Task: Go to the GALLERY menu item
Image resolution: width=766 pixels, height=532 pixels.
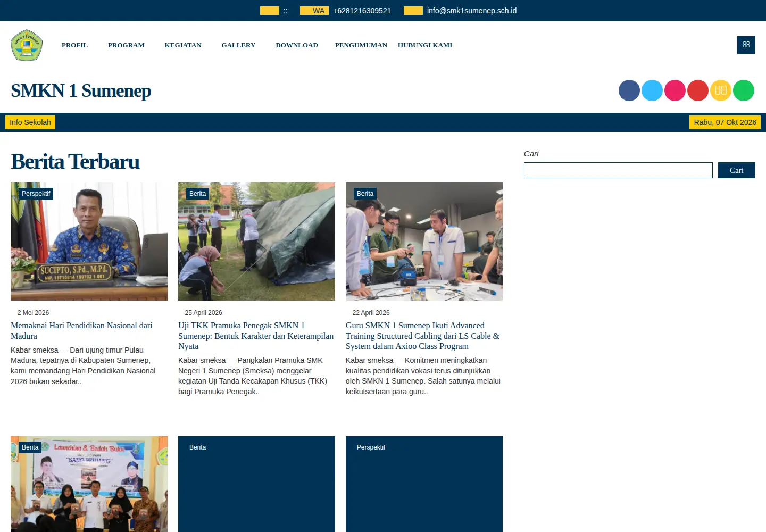Action: [x=238, y=45]
